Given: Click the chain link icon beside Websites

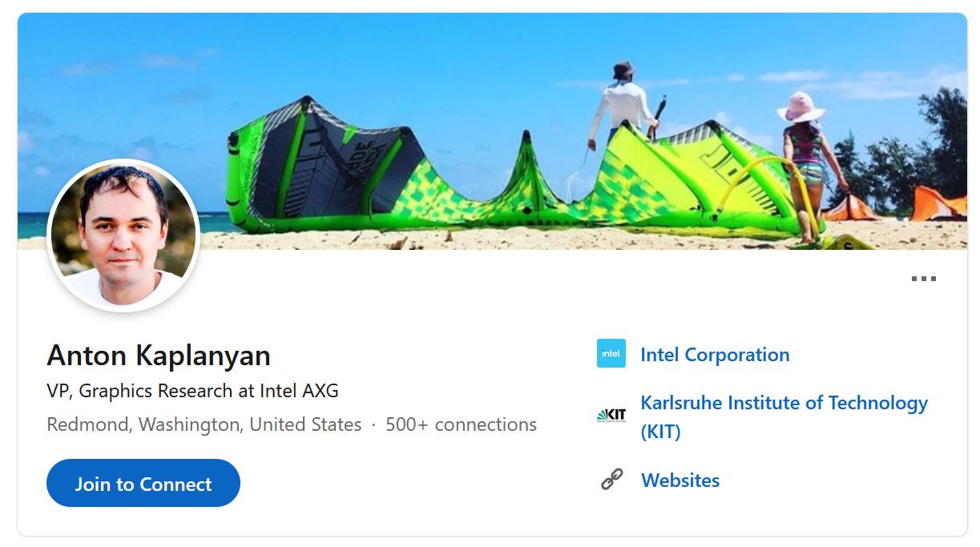Looking at the screenshot, I should click(612, 480).
